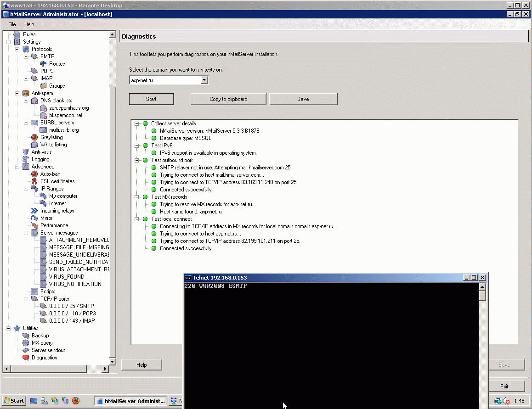Select the 0.0.0.0 / 25 / SMTP port
Viewport: 532px width, 409px height.
coord(72,306)
